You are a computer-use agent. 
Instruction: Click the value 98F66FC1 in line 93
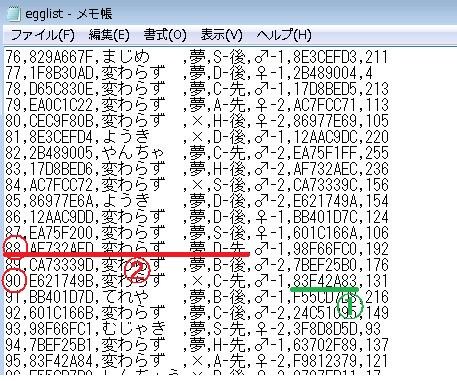pos(60,329)
